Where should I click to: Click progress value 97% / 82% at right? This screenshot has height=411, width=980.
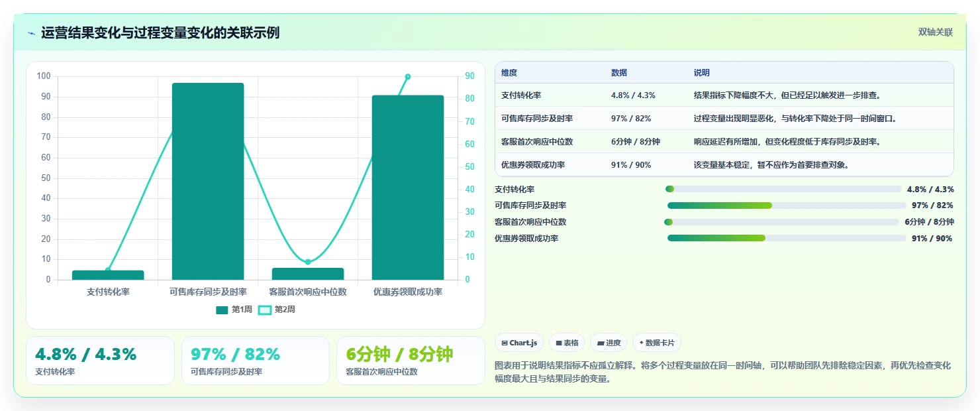point(932,206)
